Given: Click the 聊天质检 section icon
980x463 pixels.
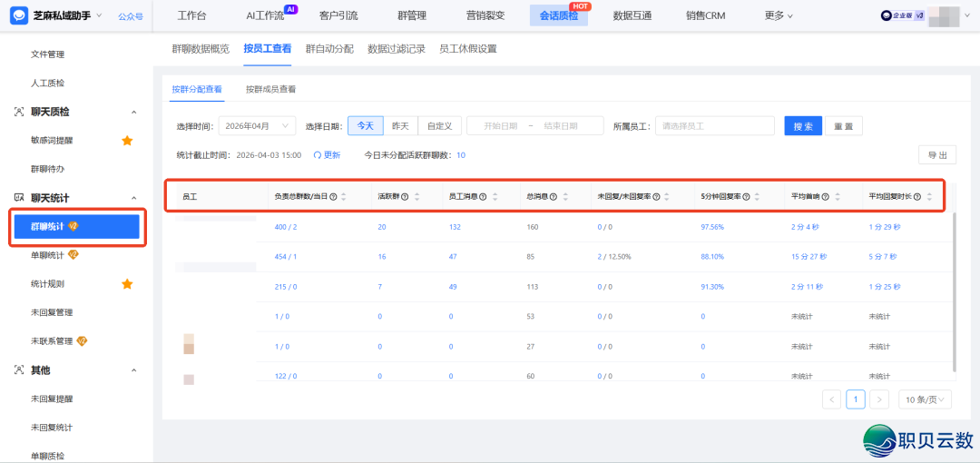Looking at the screenshot, I should click(x=19, y=112).
